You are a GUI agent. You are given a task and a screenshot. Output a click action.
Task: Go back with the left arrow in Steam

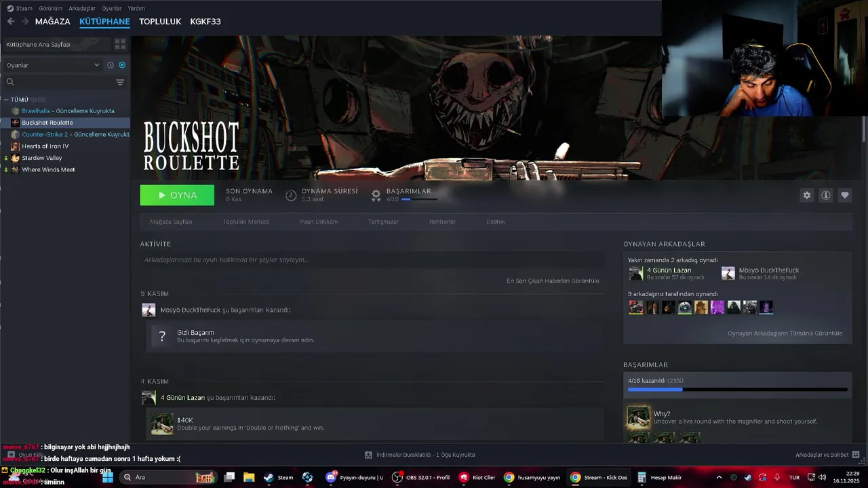coord(11,22)
